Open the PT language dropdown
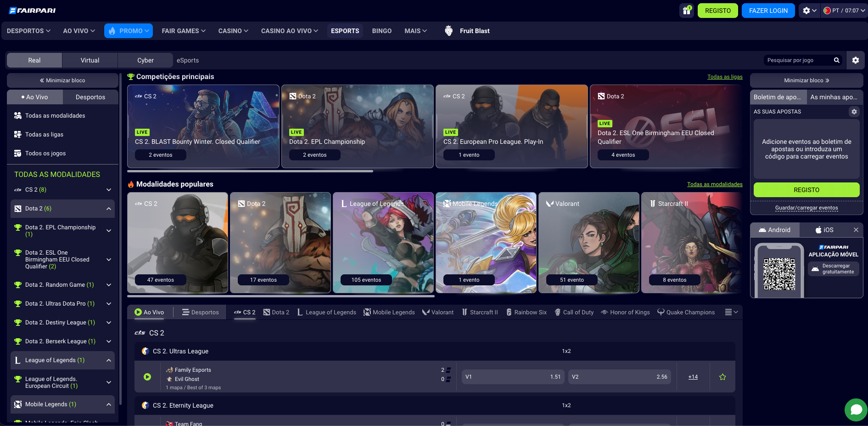This screenshot has height=426, width=868. point(844,10)
